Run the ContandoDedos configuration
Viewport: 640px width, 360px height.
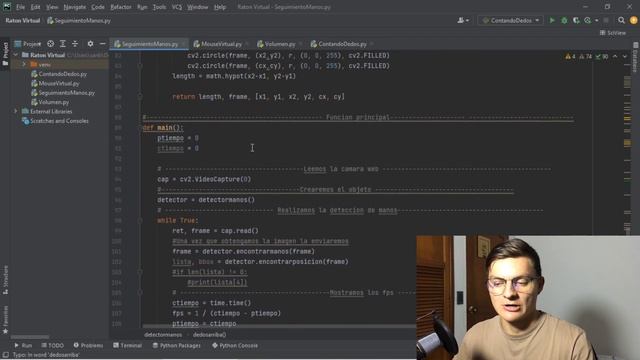point(552,20)
